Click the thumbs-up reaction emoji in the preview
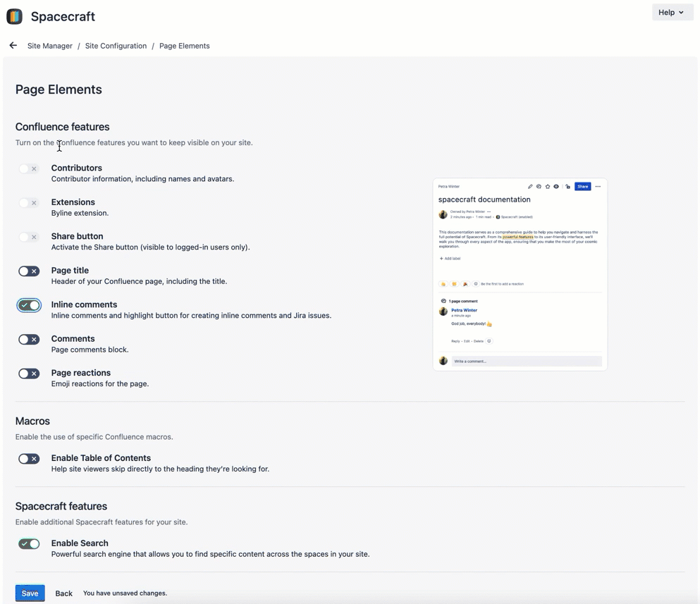 pos(443,283)
